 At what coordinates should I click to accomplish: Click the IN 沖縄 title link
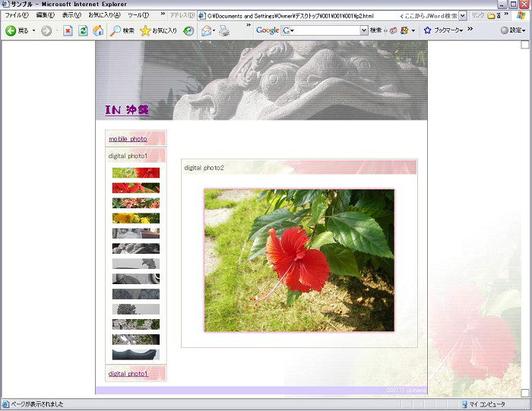click(127, 110)
